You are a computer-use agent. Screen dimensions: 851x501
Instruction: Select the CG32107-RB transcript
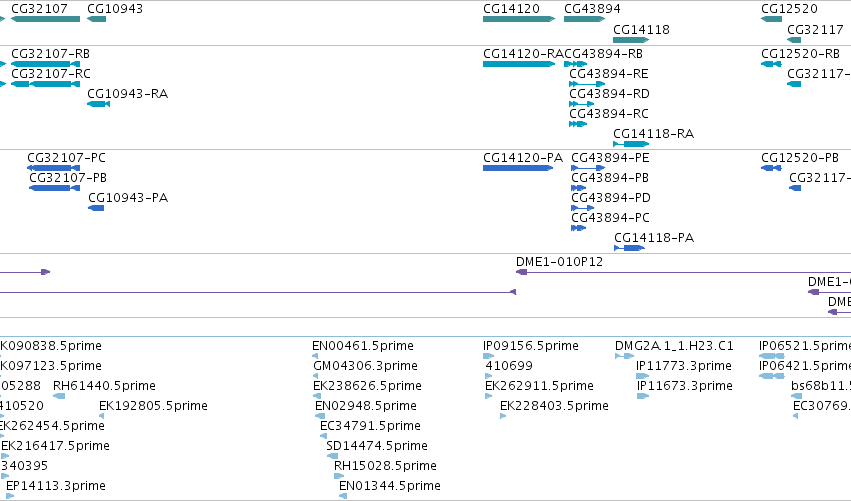click(46, 64)
